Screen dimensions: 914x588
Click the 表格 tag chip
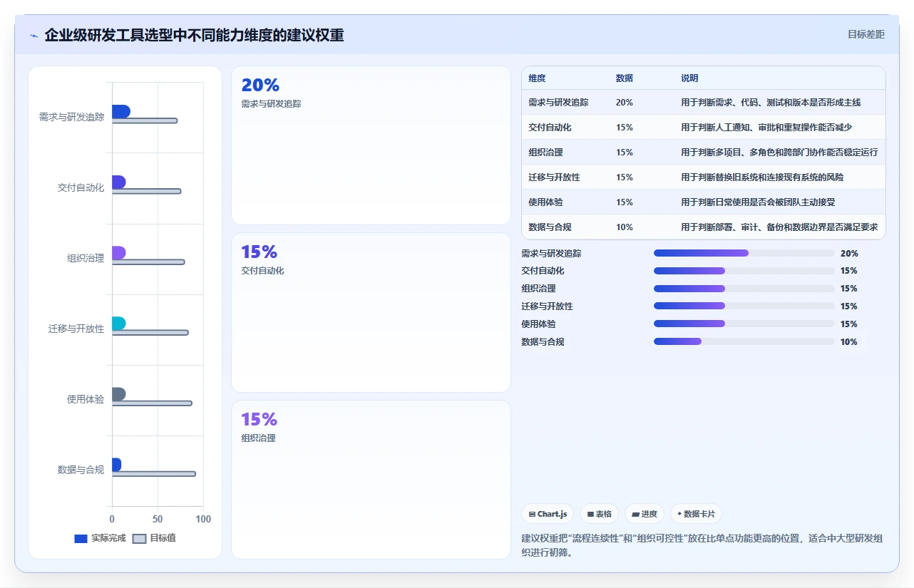(x=599, y=514)
